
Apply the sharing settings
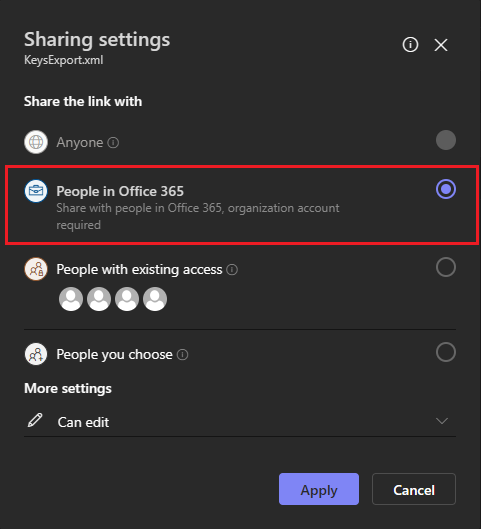coord(319,489)
